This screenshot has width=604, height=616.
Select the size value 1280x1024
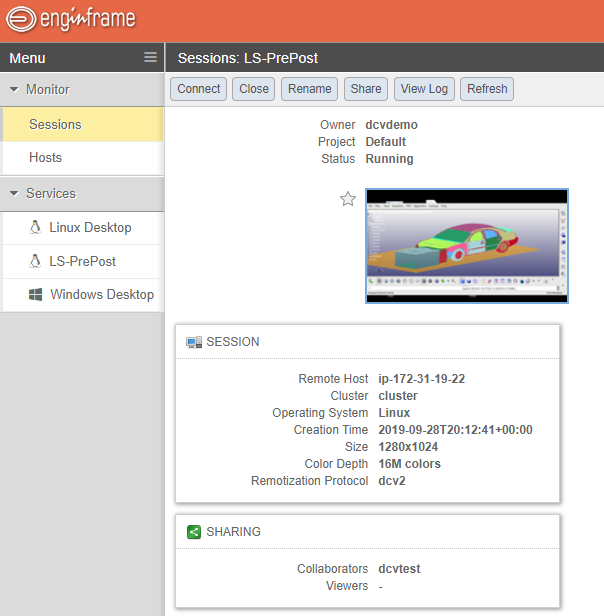(408, 447)
